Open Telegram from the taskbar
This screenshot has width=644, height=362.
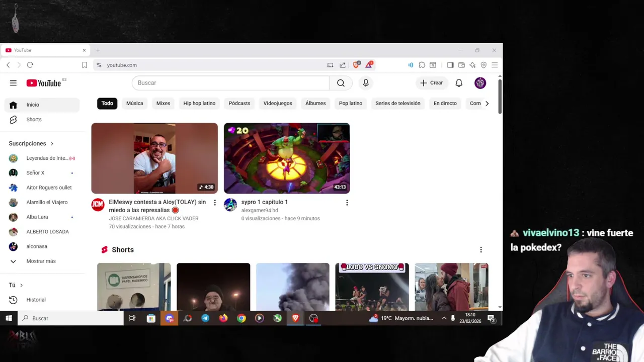pyautogui.click(x=205, y=318)
